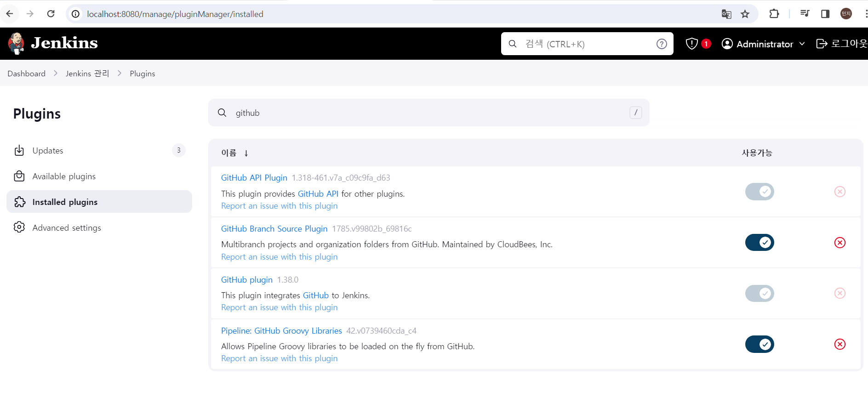The height and width of the screenshot is (403, 868).
Task: Focus the plugin filter field containing github
Action: click(429, 113)
